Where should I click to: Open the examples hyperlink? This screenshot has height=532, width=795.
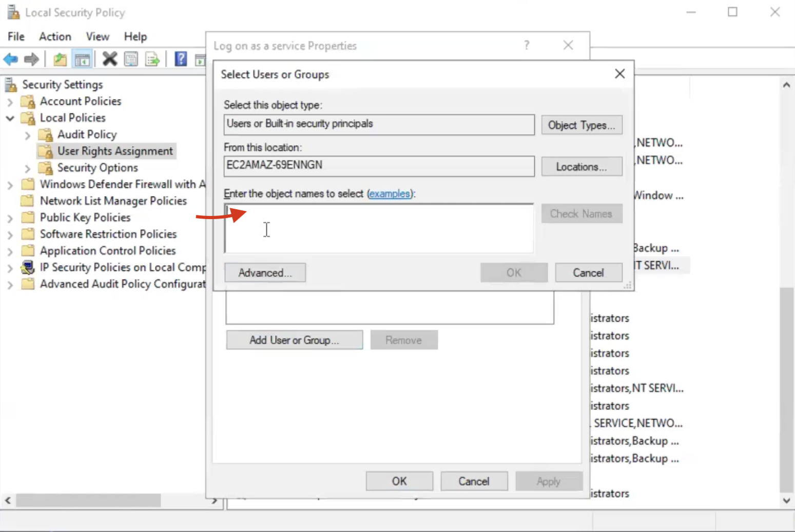click(390, 194)
